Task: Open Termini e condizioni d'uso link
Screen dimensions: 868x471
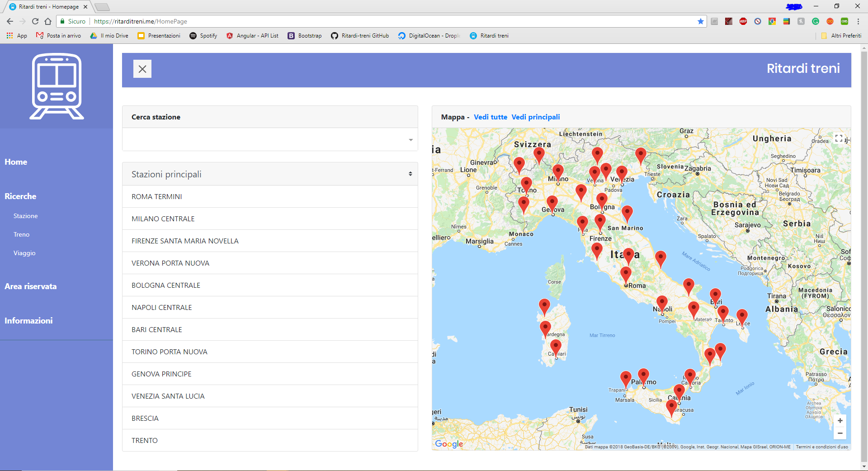Action: pos(822,447)
